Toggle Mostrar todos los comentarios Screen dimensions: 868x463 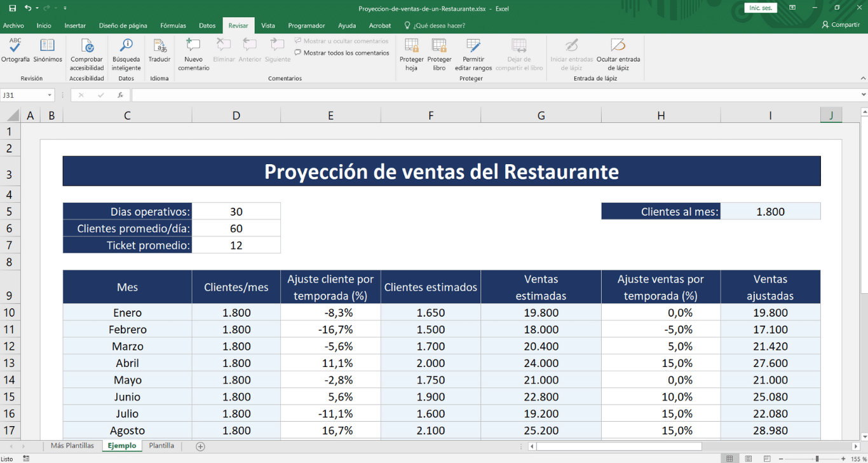coord(341,53)
